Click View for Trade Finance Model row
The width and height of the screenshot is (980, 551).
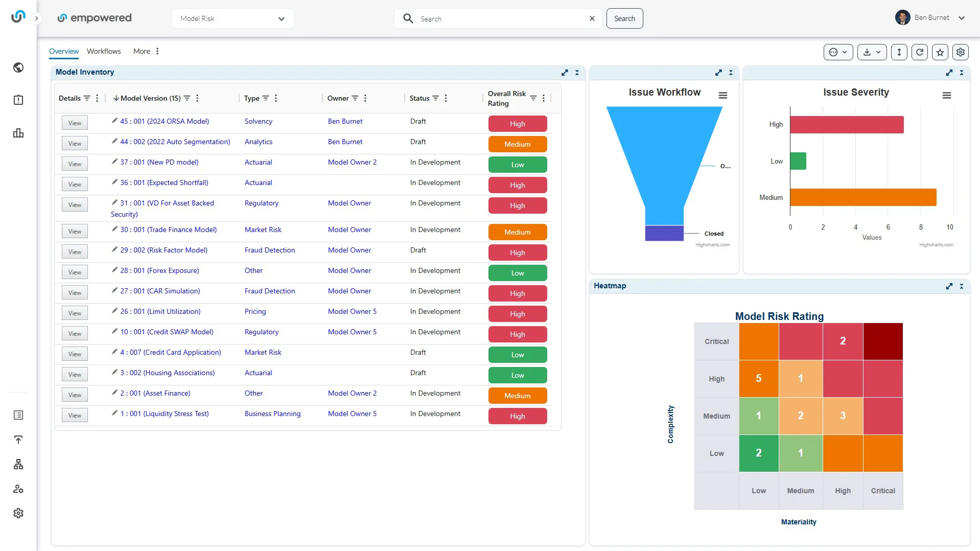click(x=75, y=232)
